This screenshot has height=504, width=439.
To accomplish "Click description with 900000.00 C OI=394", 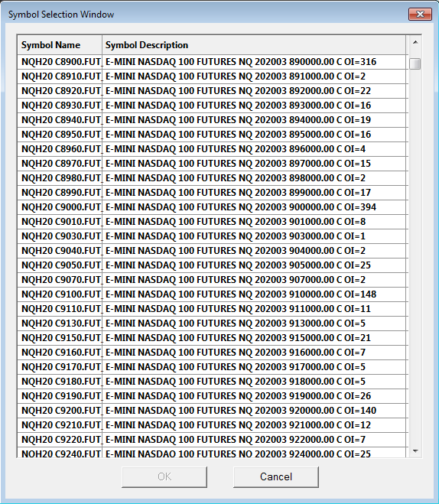I will (254, 207).
